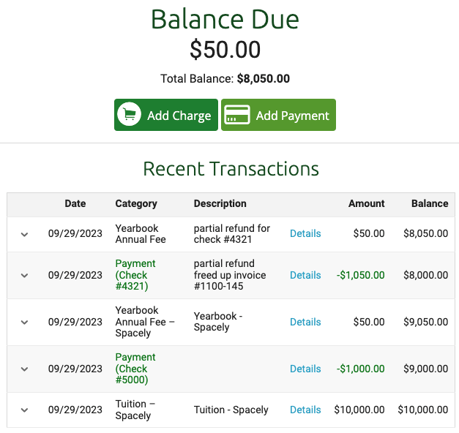Open Details for the $8,050.00 balance row
The image size is (459, 433).
305,233
